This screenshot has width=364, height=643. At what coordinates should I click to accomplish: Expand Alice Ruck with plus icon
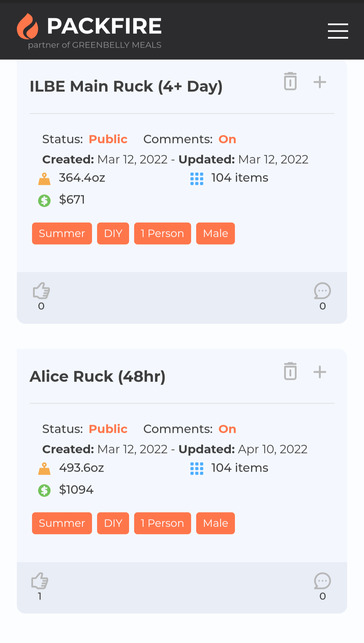pyautogui.click(x=320, y=372)
